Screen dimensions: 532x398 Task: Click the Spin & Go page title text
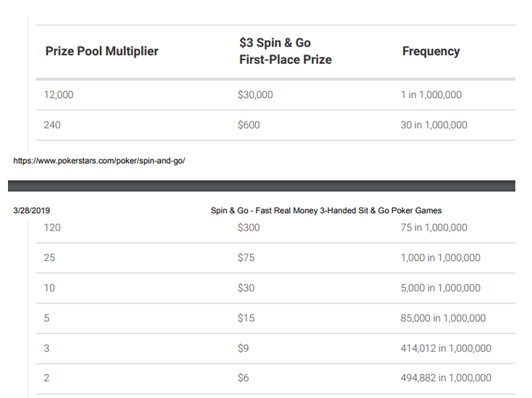pos(326,211)
